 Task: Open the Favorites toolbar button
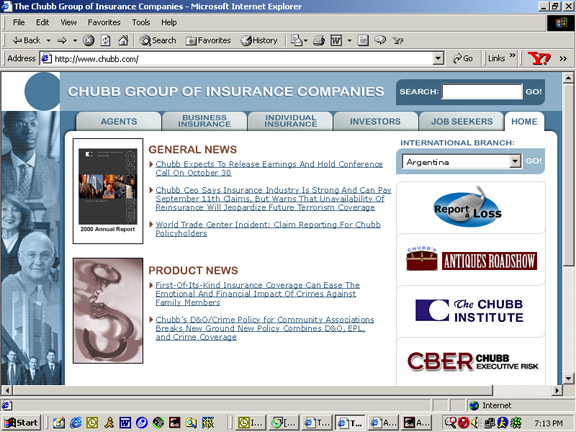pyautogui.click(x=208, y=40)
